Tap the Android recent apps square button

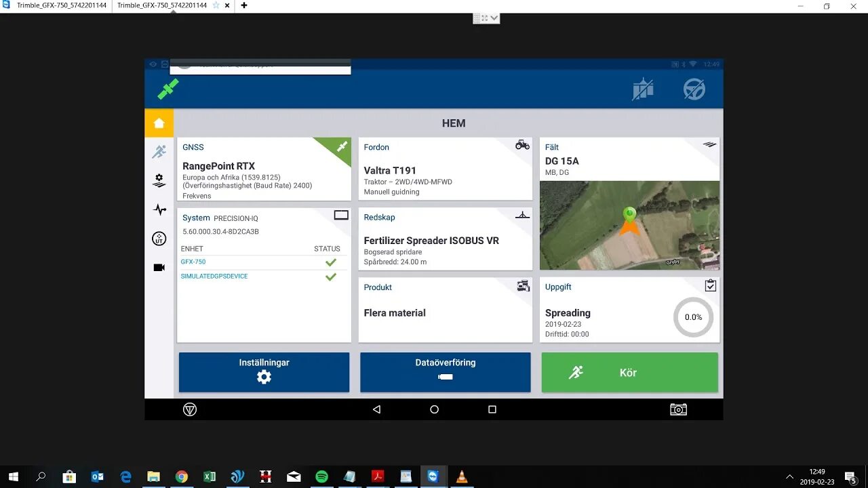[492, 409]
